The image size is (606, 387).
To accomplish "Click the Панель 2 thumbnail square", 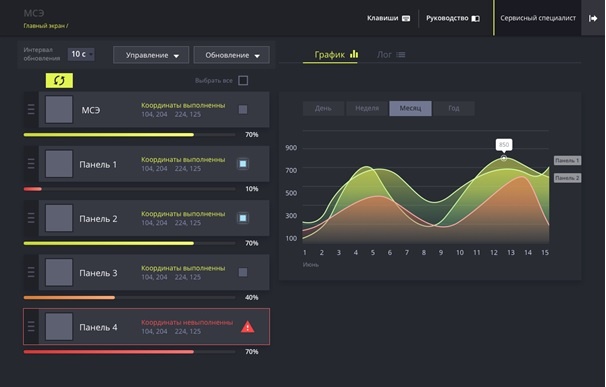I will pyautogui.click(x=59, y=218).
